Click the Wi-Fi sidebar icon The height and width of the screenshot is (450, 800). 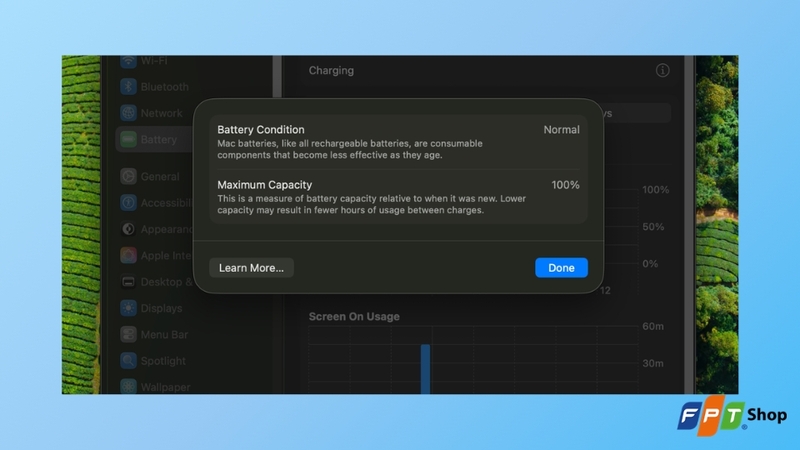pos(129,61)
